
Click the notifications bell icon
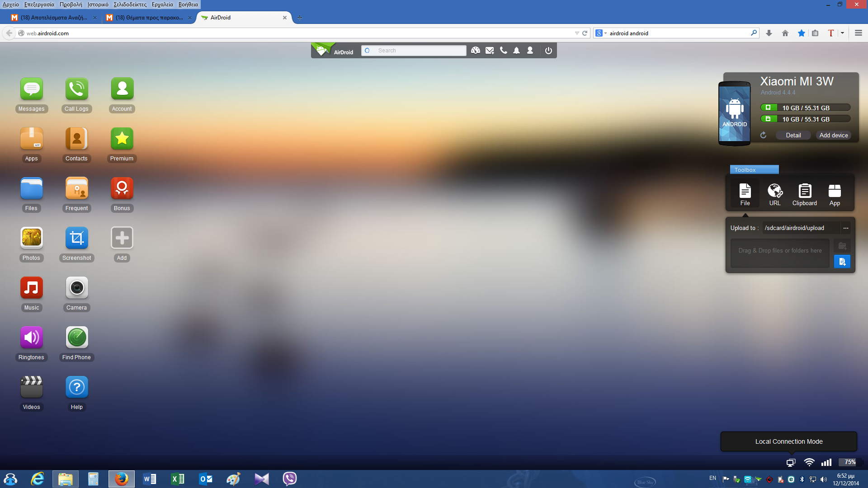click(x=516, y=51)
